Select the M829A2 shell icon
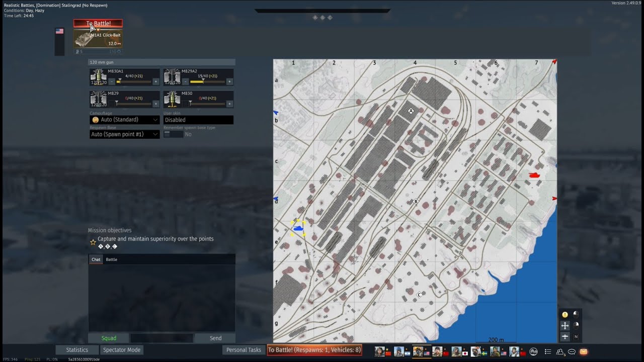The height and width of the screenshot is (362, 644). (172, 78)
